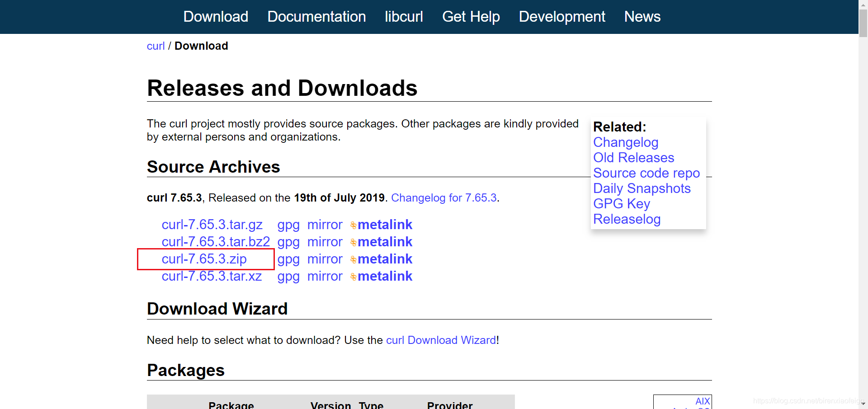Click the metalink icon in tar.gz row
868x409 pixels.
point(354,225)
